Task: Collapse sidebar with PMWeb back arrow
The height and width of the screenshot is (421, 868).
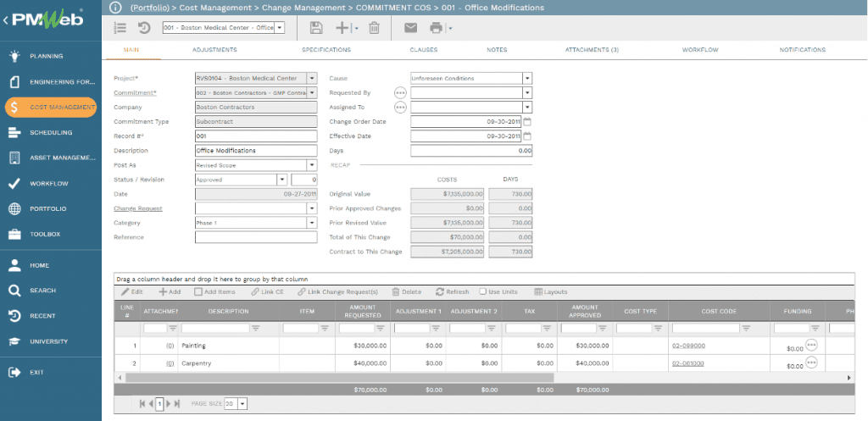Action: (6, 20)
